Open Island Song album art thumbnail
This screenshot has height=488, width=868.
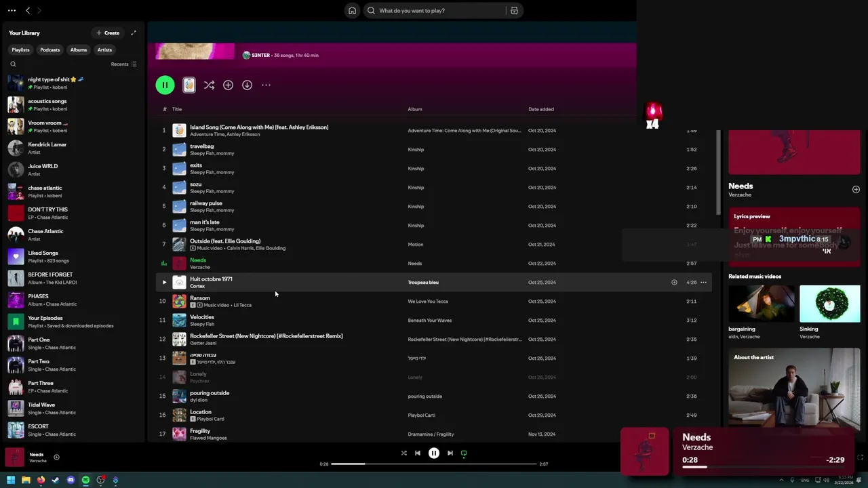(179, 131)
